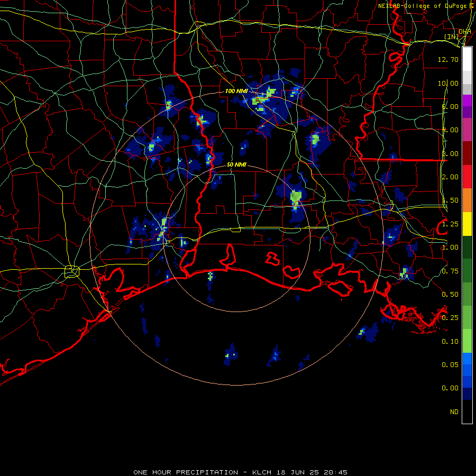Select the "0.00" scale label
The height and width of the screenshot is (476, 476).
[x=450, y=388]
